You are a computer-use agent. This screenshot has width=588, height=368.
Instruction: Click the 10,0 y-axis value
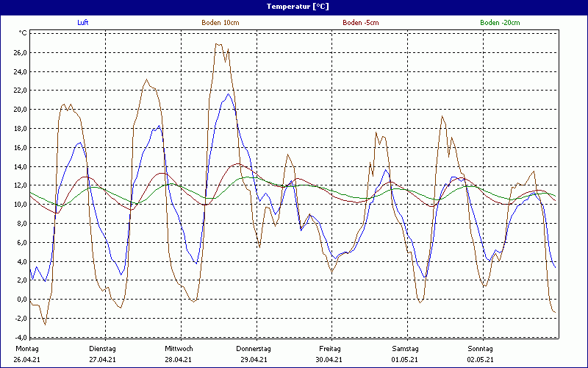pyautogui.click(x=20, y=205)
